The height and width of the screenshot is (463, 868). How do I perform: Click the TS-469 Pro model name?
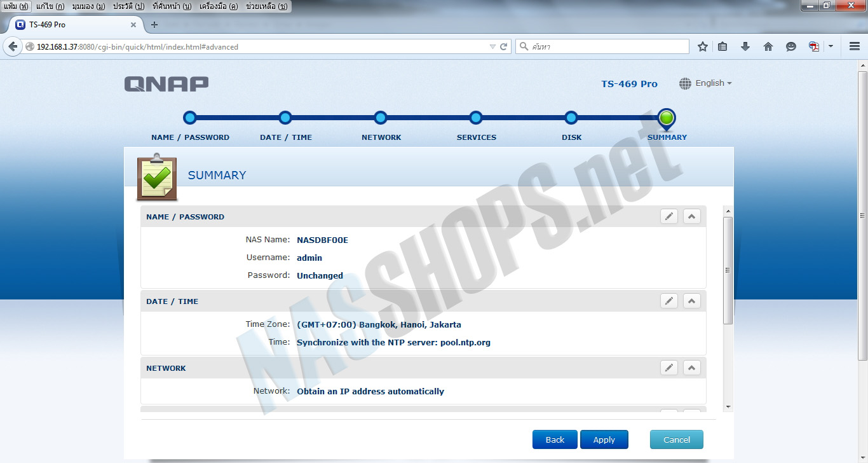point(629,83)
